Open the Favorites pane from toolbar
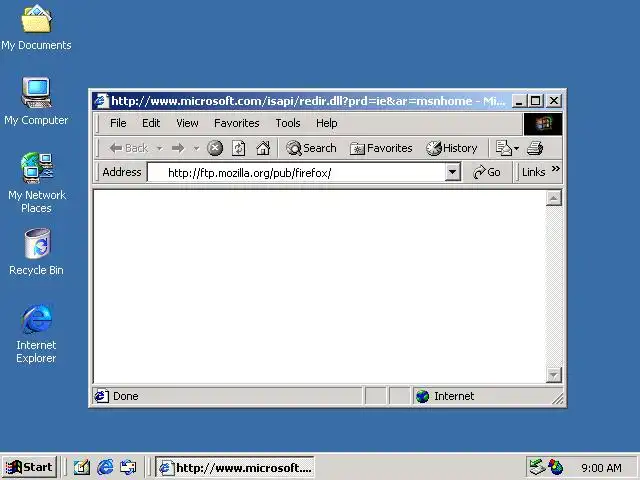This screenshot has height=480, width=640. point(381,148)
